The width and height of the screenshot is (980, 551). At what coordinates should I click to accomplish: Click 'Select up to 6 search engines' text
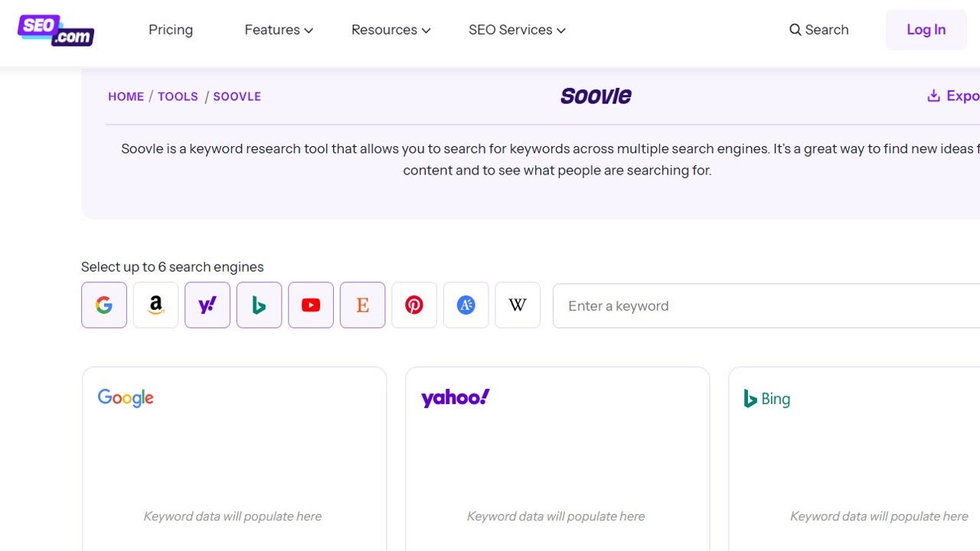point(172,267)
